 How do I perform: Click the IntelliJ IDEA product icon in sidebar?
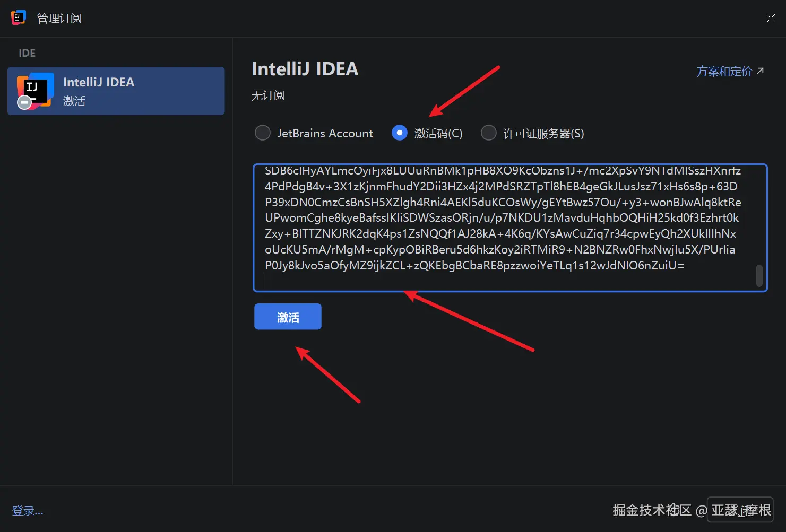[x=35, y=91]
